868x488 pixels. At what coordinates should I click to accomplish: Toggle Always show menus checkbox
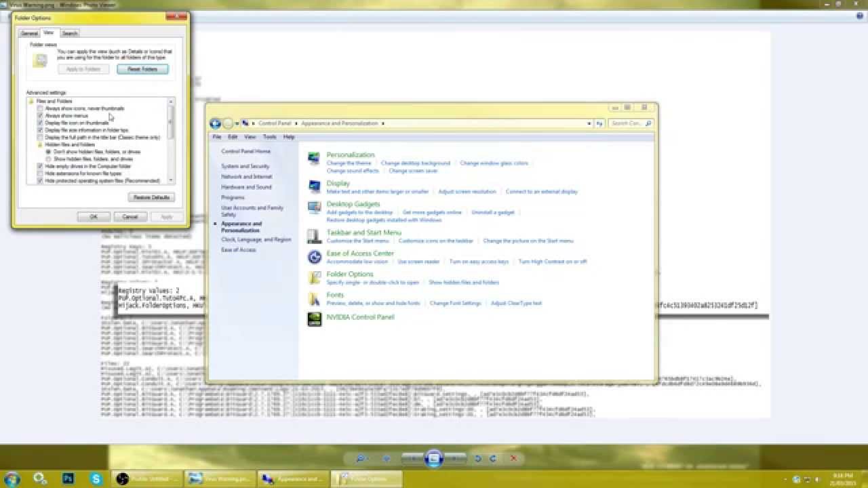(x=41, y=116)
